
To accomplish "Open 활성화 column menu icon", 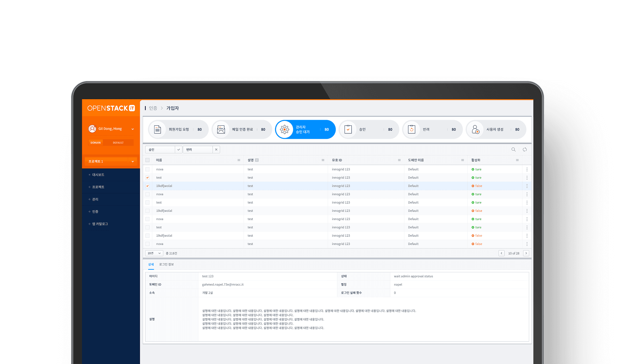I will click(x=517, y=160).
